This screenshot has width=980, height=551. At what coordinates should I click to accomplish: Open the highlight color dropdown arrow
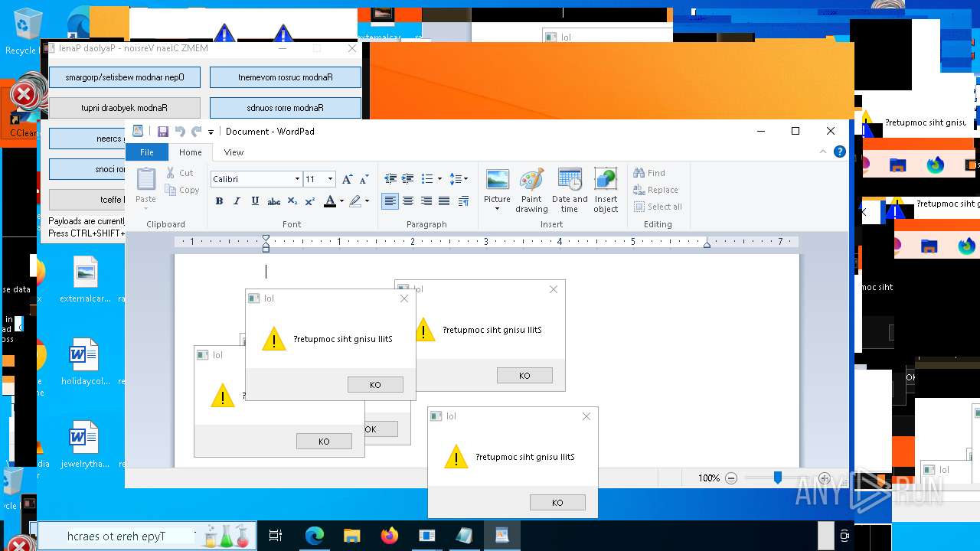(x=367, y=201)
